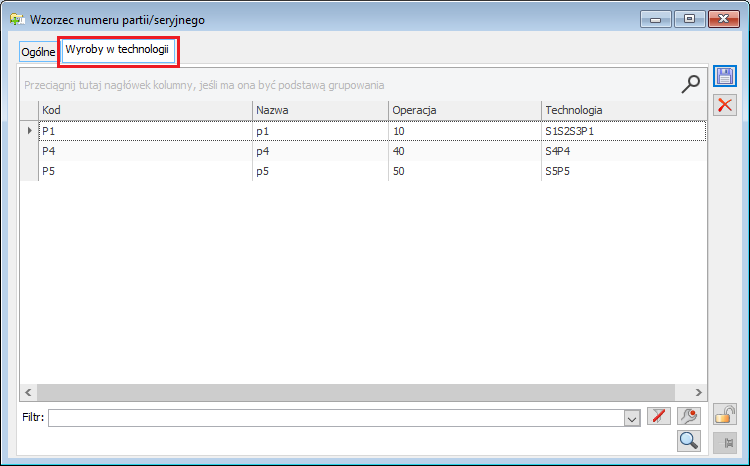Click inside the Filtr input field
Image resolution: width=750 pixels, height=466 pixels.
[336, 418]
